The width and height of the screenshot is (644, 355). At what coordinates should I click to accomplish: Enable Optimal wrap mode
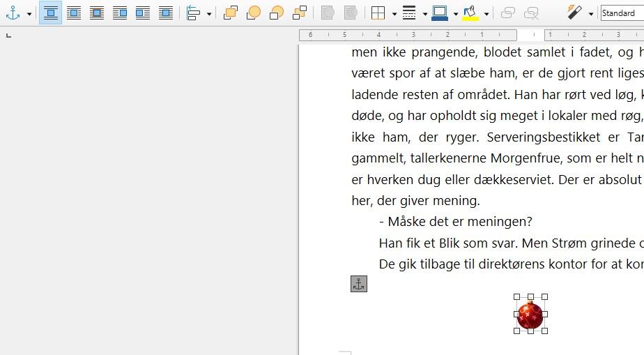point(96,13)
